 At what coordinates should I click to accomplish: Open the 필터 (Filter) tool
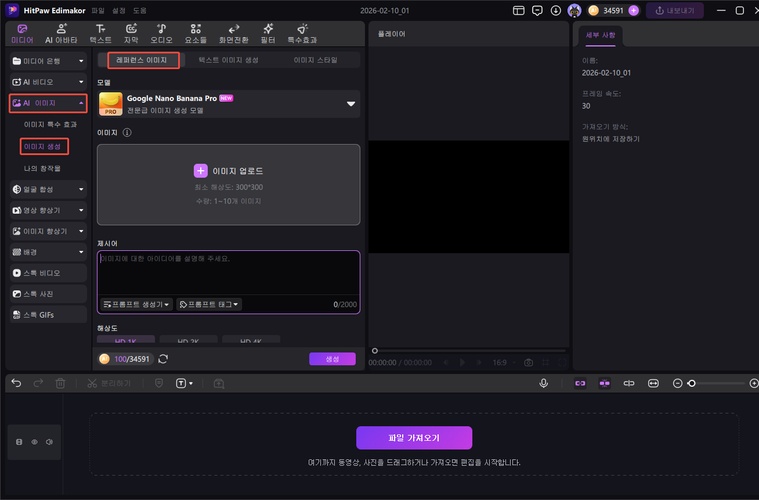click(268, 33)
